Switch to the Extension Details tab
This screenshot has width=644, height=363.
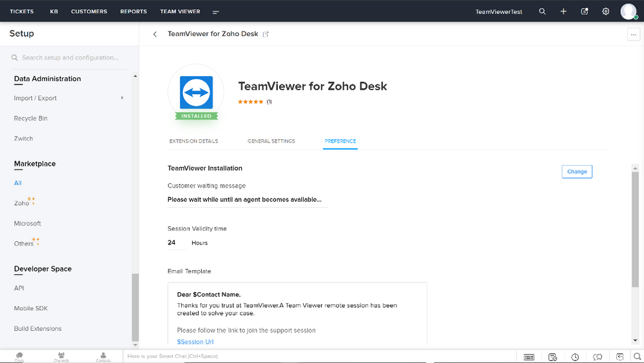pos(193,141)
